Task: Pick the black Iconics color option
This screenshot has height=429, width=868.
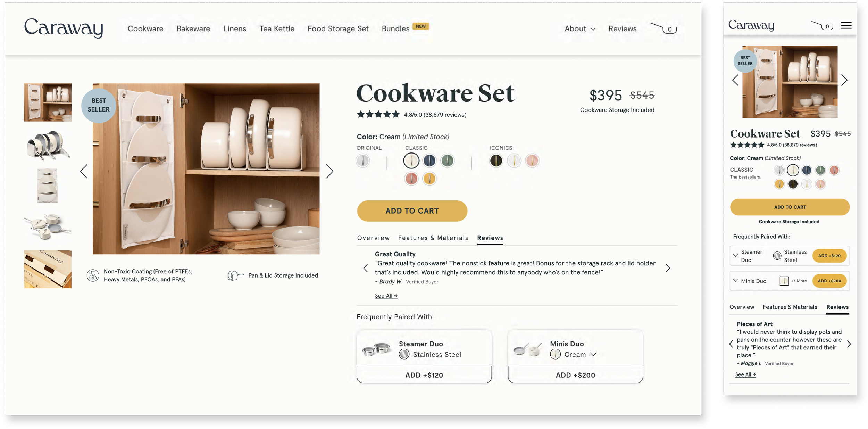Action: point(496,160)
